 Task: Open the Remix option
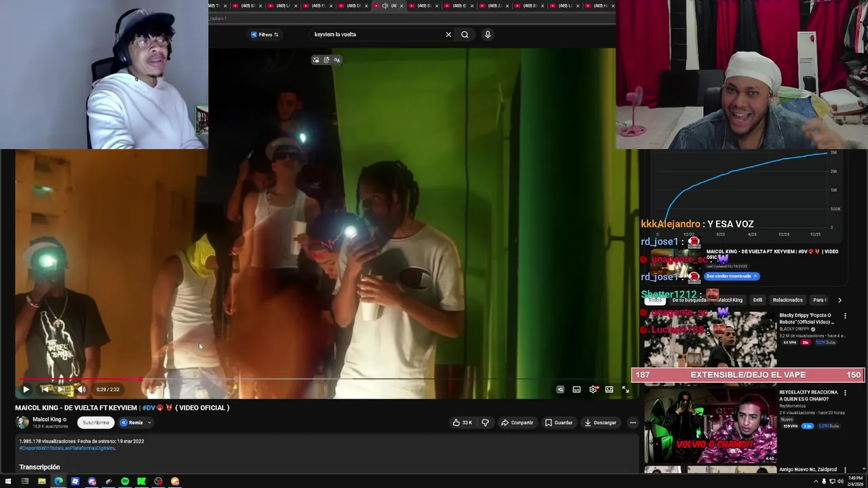pyautogui.click(x=132, y=422)
